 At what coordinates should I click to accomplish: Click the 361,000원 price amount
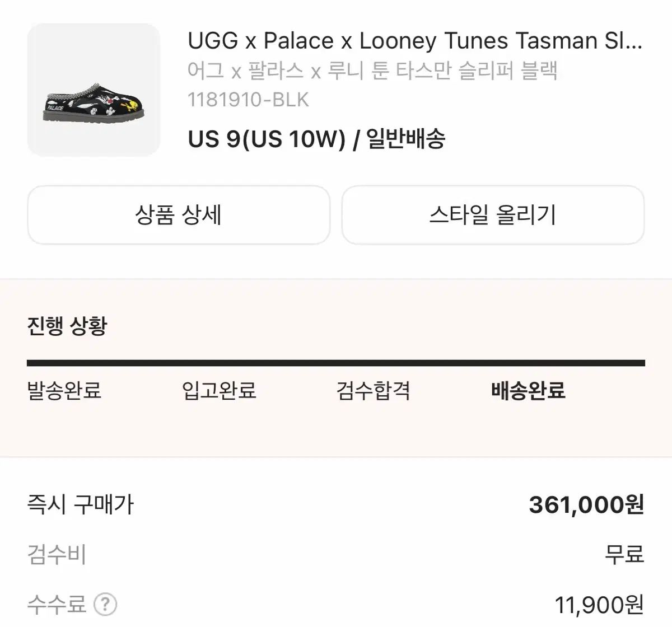pos(586,504)
